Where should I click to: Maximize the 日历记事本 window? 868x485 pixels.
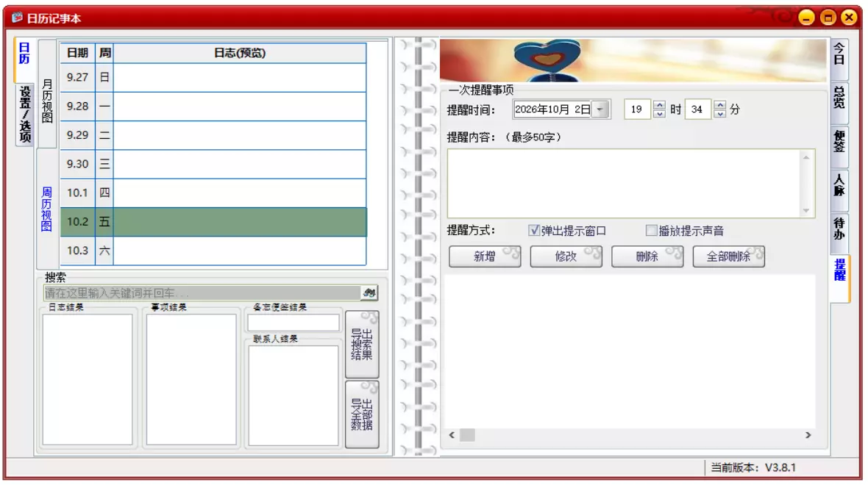[x=828, y=18]
